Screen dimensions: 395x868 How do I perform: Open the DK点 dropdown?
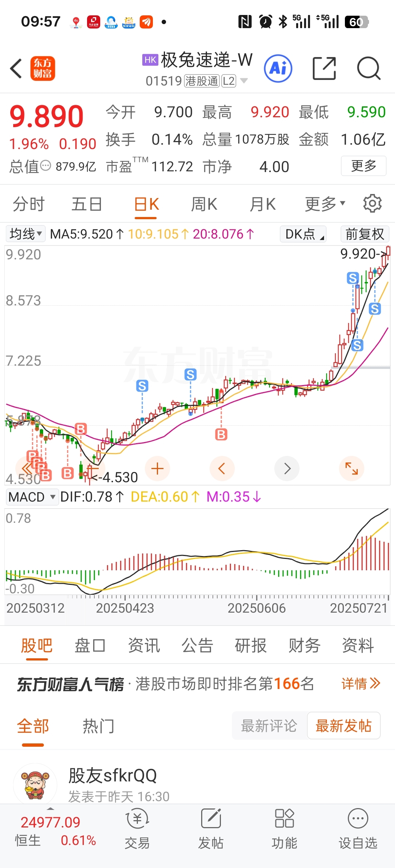303,234
